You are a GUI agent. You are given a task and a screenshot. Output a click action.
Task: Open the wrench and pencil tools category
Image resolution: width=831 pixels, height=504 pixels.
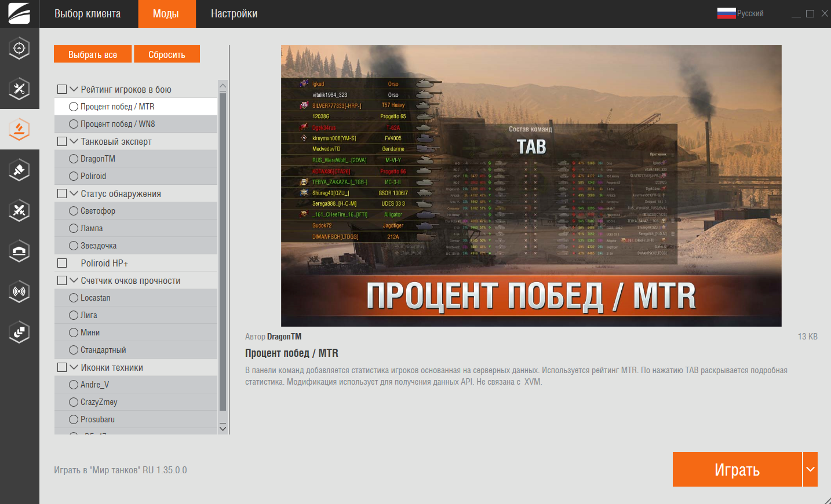coord(19,89)
